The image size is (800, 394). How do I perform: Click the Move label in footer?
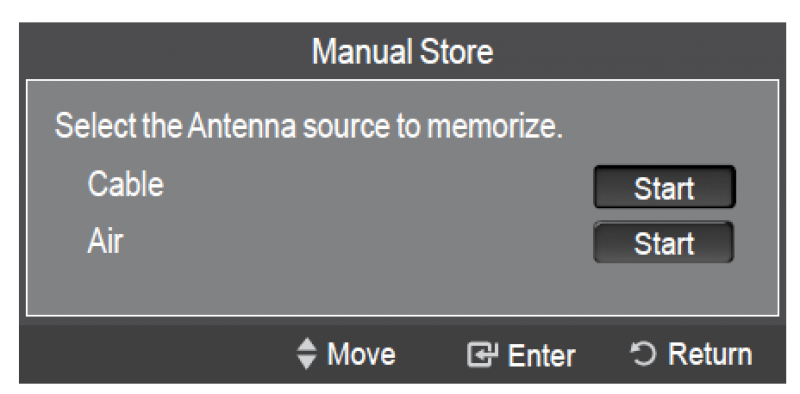pyautogui.click(x=361, y=354)
